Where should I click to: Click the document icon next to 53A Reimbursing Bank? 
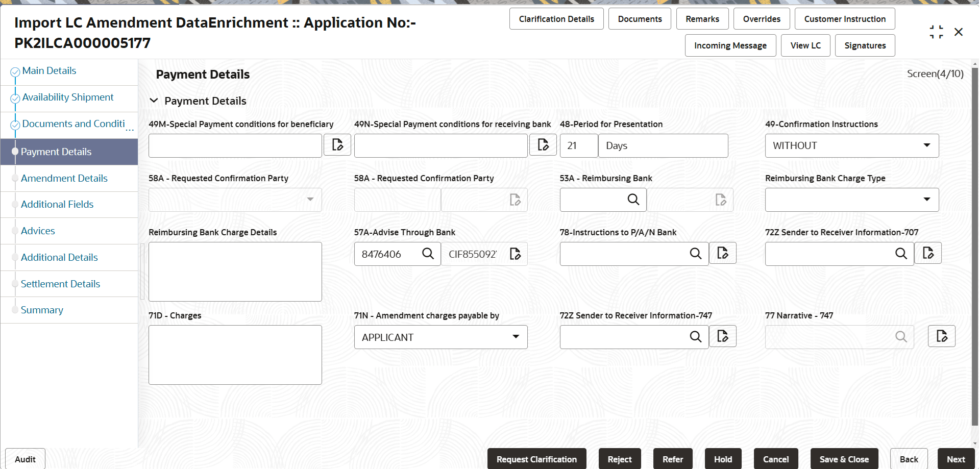coord(720,200)
